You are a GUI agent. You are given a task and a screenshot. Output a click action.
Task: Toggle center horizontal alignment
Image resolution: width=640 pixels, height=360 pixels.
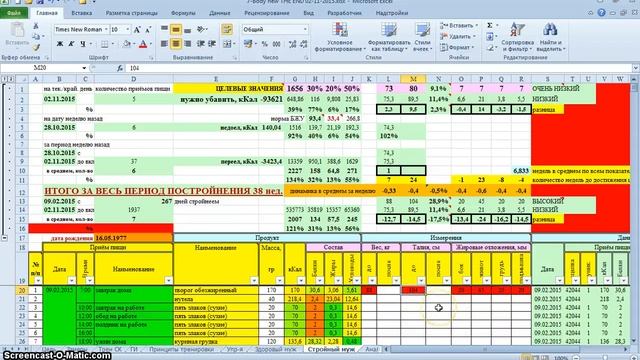[176, 44]
